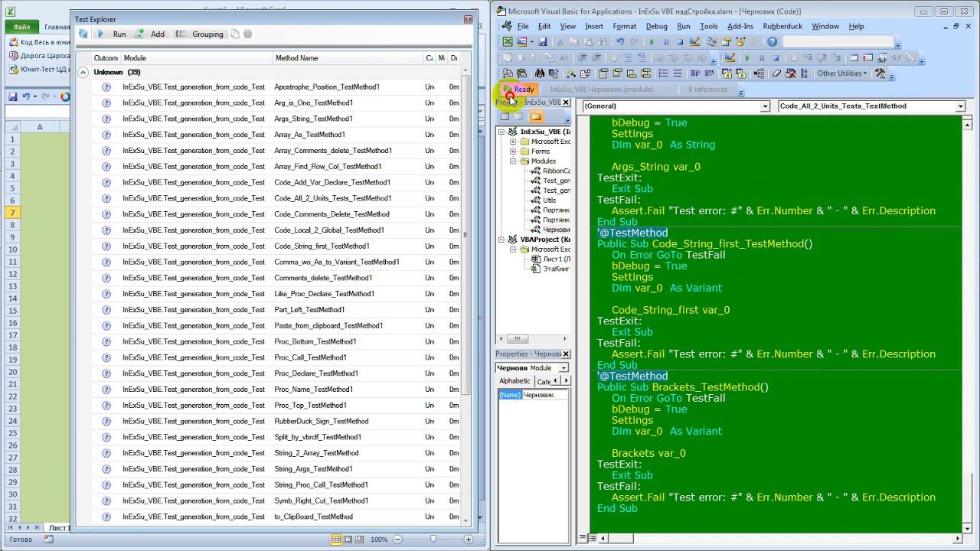Collapse the Unknown (39) test group
980x551 pixels.
[83, 72]
